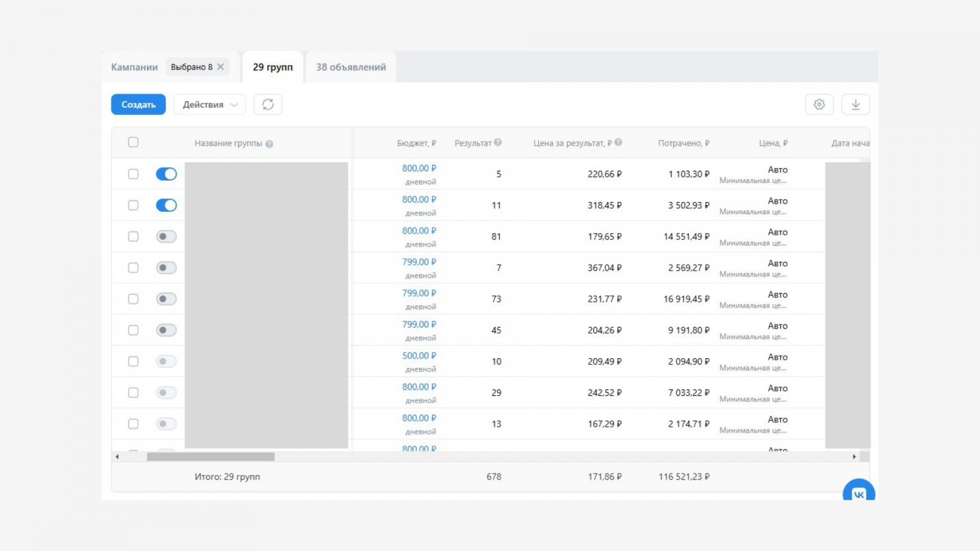This screenshot has width=980, height=551.
Task: Open table settings gear icon
Action: click(819, 105)
